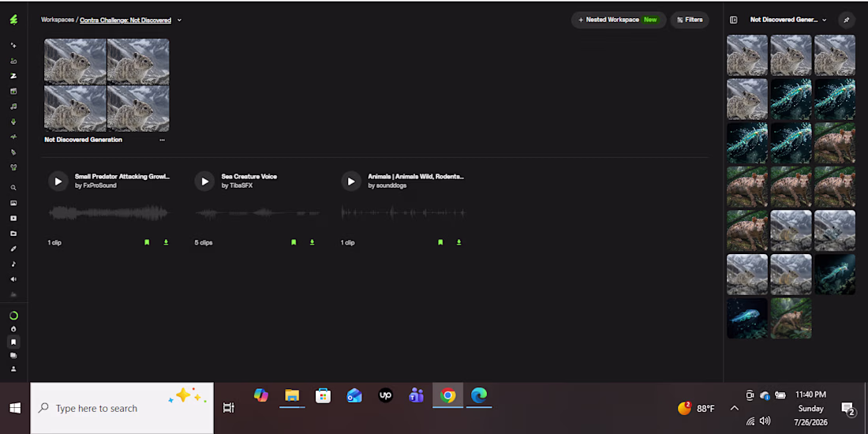Open the Envato home logo
This screenshot has width=868, height=434.
click(x=14, y=20)
